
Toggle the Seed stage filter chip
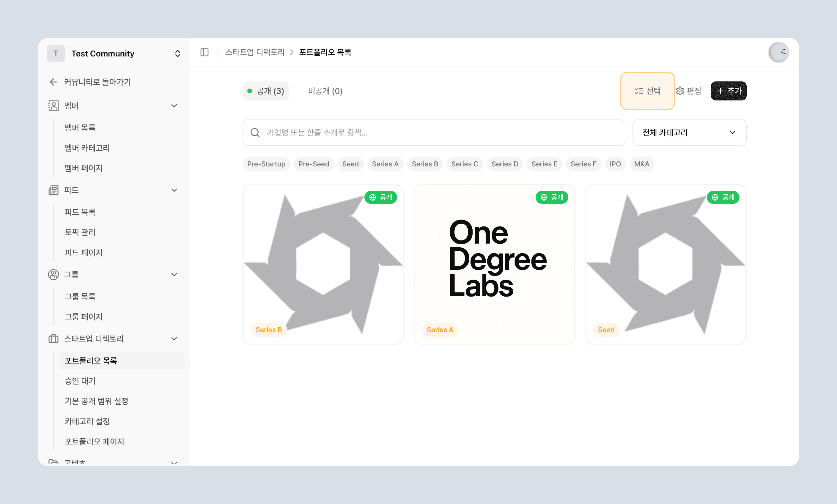[350, 164]
